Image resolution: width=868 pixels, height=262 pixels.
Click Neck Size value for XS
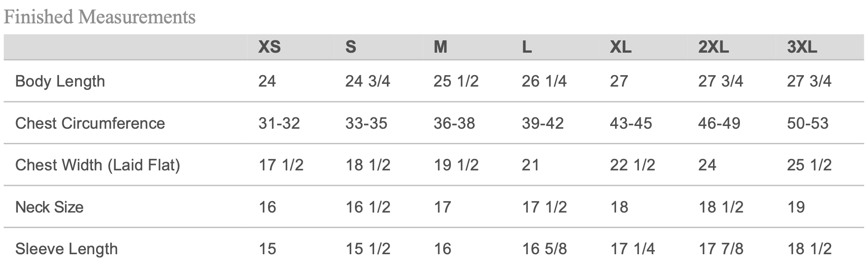268,207
